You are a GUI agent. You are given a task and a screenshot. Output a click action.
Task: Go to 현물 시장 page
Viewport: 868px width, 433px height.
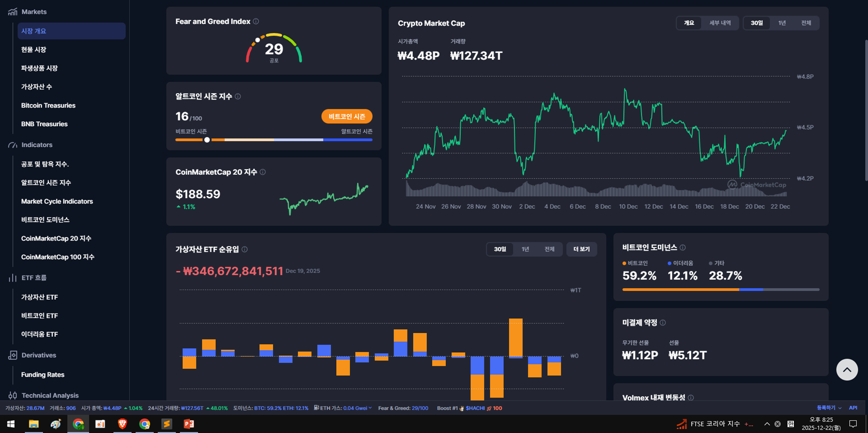coord(34,49)
